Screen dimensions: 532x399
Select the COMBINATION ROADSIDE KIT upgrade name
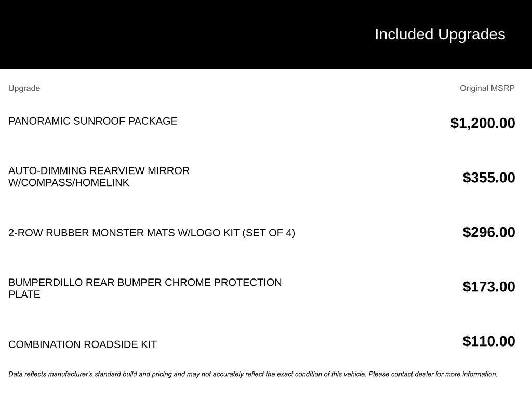point(82,344)
